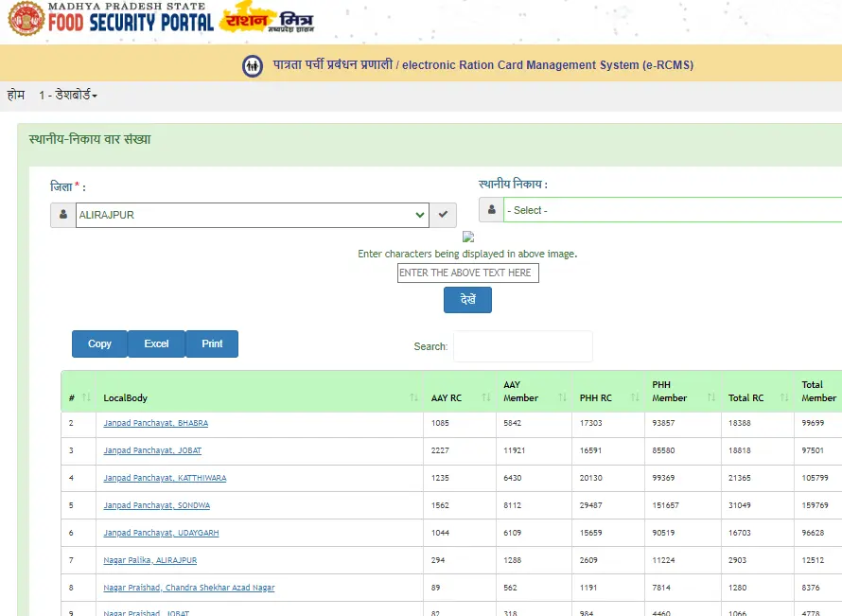
Task: Select the होम menu item
Action: click(15, 96)
